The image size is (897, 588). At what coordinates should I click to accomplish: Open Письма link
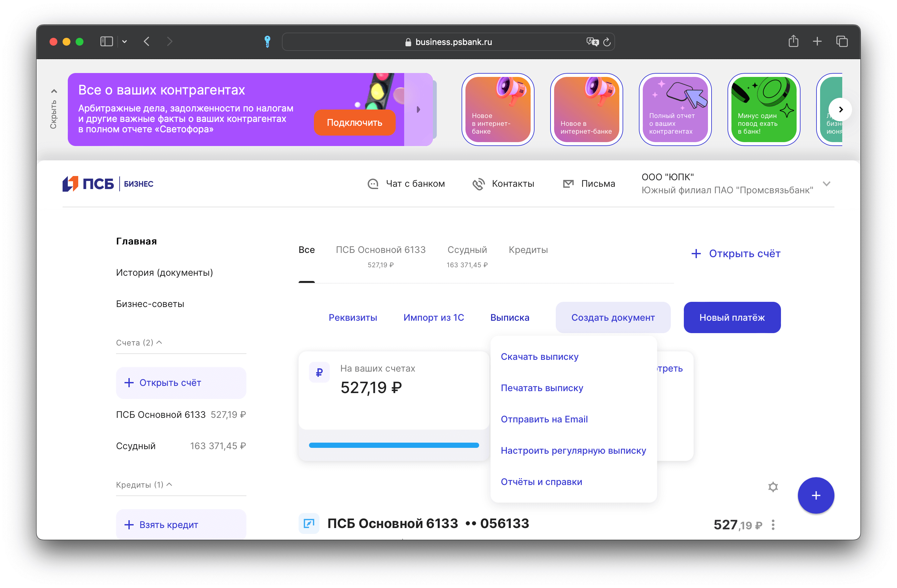[x=598, y=184]
